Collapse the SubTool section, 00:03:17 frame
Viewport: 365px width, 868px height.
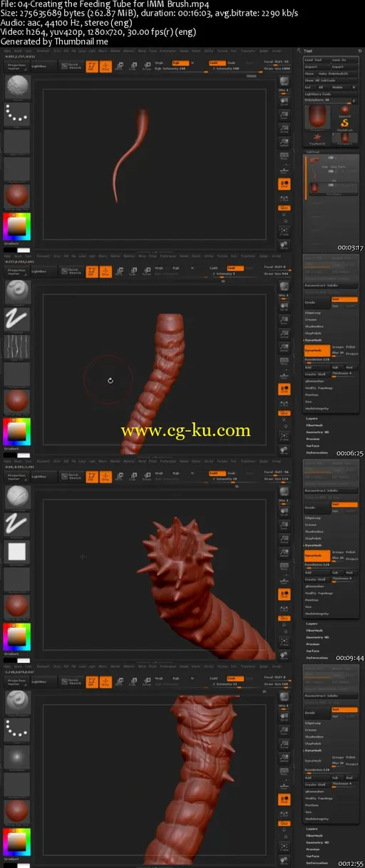312,151
